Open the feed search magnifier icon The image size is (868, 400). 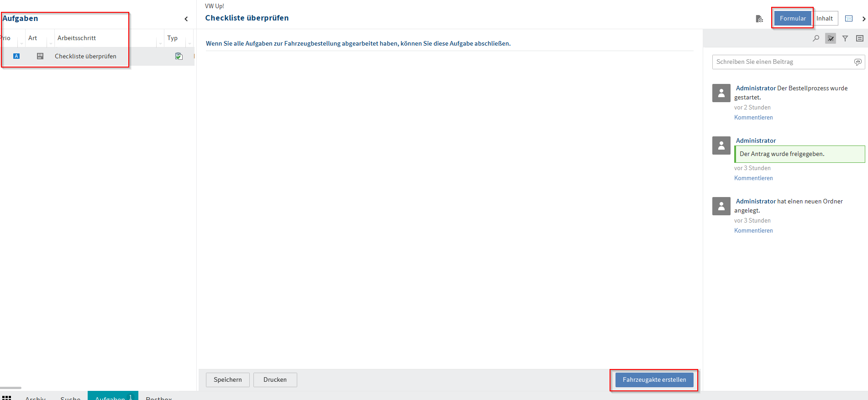pos(816,38)
